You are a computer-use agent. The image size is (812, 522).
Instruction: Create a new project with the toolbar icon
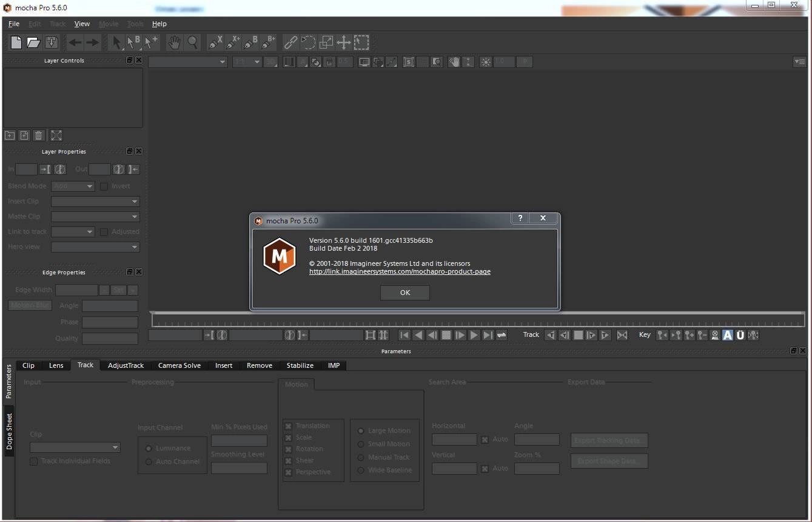point(16,42)
